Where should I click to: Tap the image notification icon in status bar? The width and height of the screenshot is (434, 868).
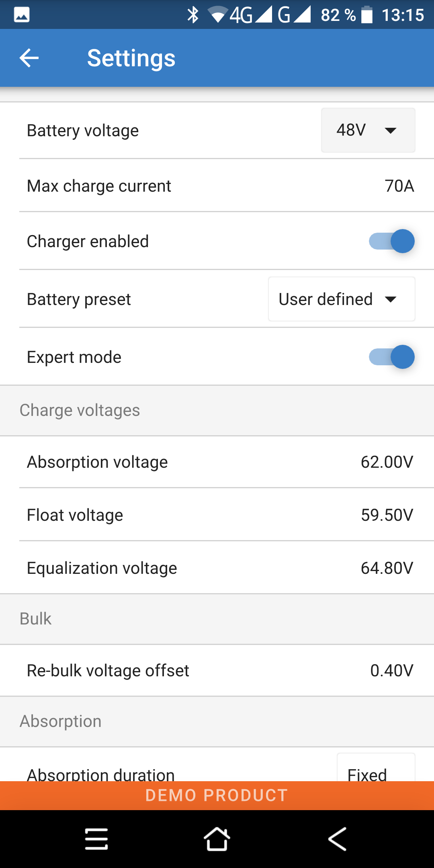[x=22, y=15]
